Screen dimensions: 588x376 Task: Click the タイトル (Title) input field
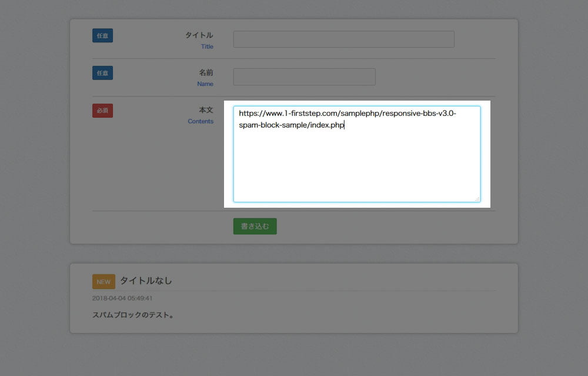pos(343,39)
